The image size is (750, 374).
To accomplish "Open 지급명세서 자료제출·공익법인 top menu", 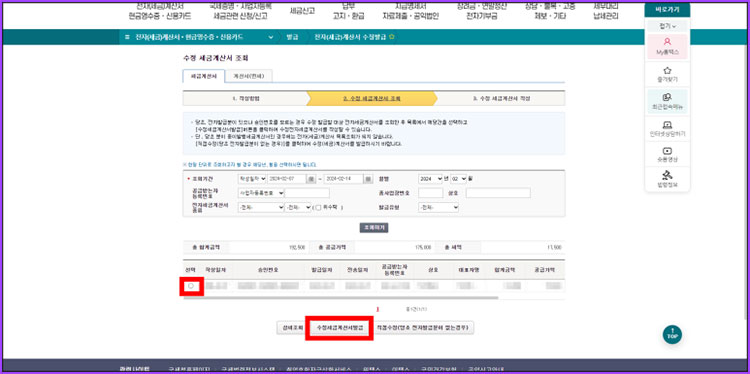I will click(x=410, y=11).
